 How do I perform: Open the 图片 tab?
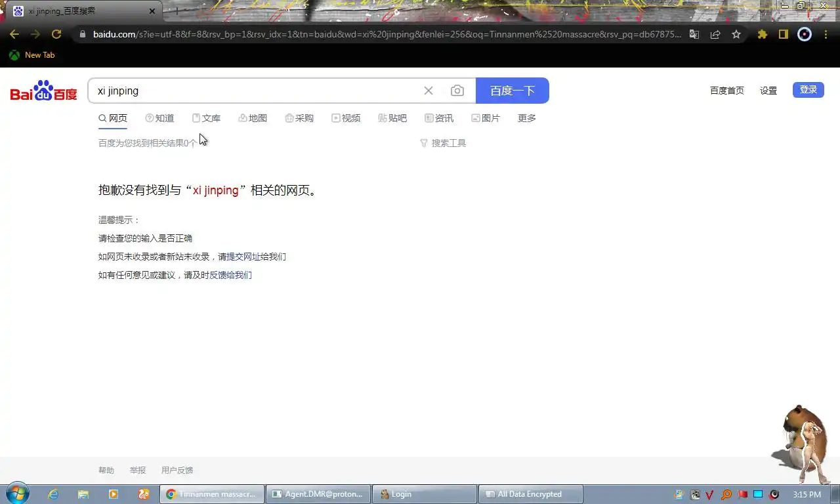(486, 118)
